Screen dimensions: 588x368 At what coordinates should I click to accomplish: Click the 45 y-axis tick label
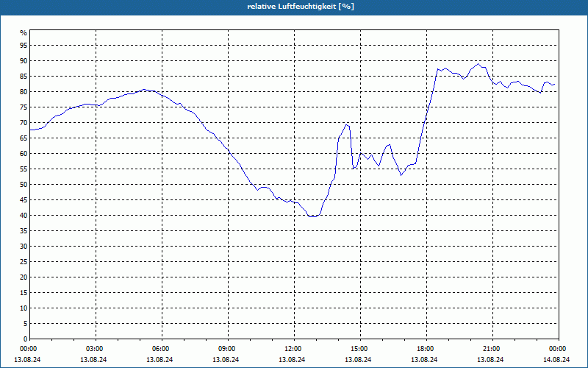[24, 199]
